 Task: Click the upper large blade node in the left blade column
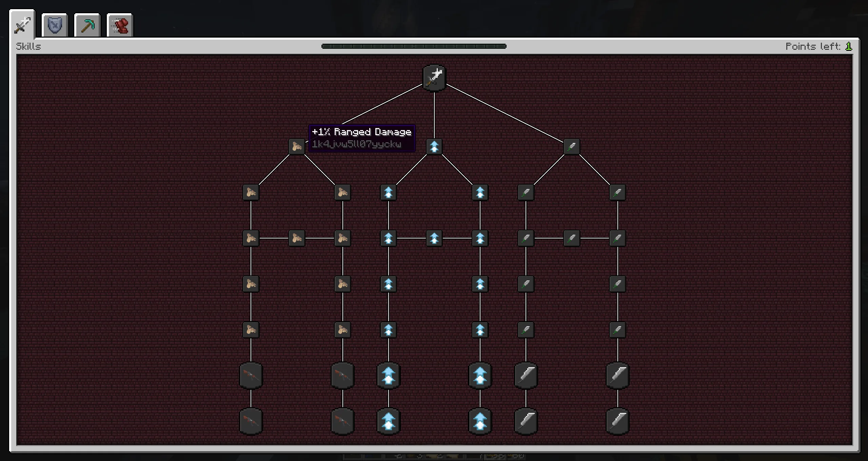coord(526,375)
